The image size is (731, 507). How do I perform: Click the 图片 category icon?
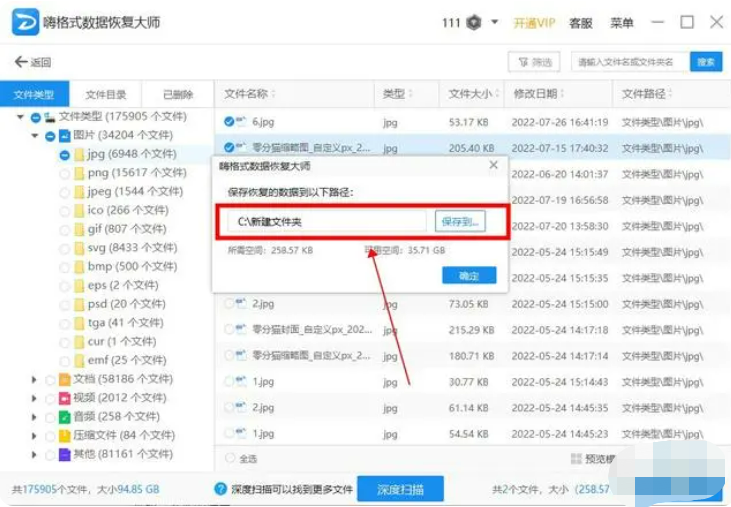tap(64, 136)
